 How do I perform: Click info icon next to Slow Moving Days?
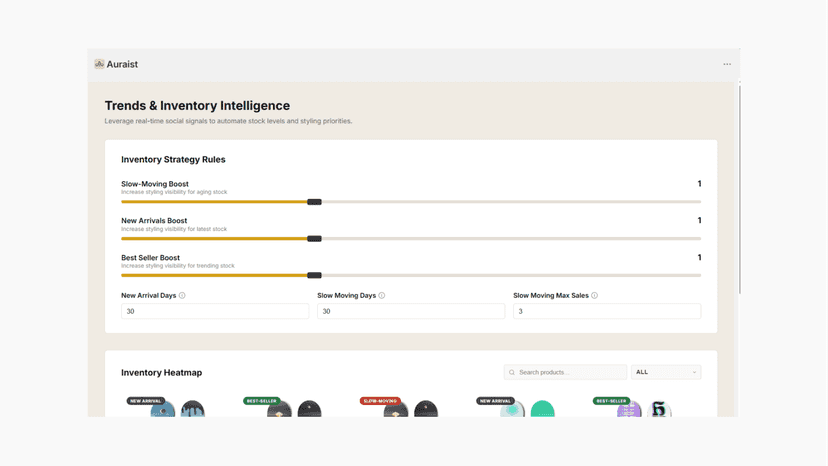tap(382, 295)
